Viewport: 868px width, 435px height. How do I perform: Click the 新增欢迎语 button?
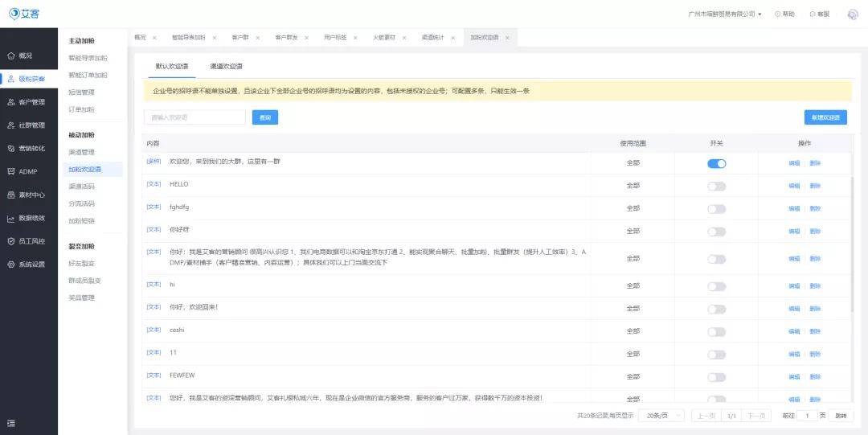point(825,117)
